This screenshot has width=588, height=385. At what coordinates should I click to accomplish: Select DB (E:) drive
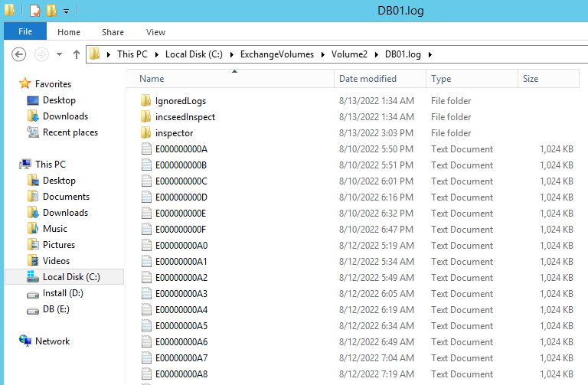pos(56,309)
